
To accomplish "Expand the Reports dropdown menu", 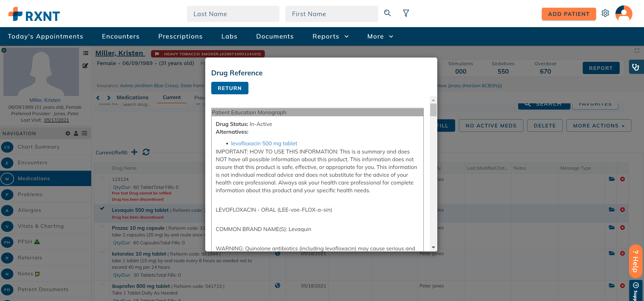I will tap(330, 37).
